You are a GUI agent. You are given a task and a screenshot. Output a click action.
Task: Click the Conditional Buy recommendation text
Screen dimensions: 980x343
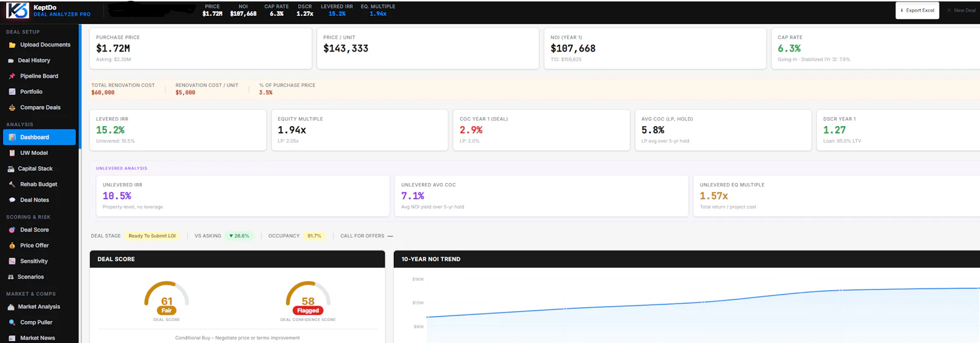[238, 338]
